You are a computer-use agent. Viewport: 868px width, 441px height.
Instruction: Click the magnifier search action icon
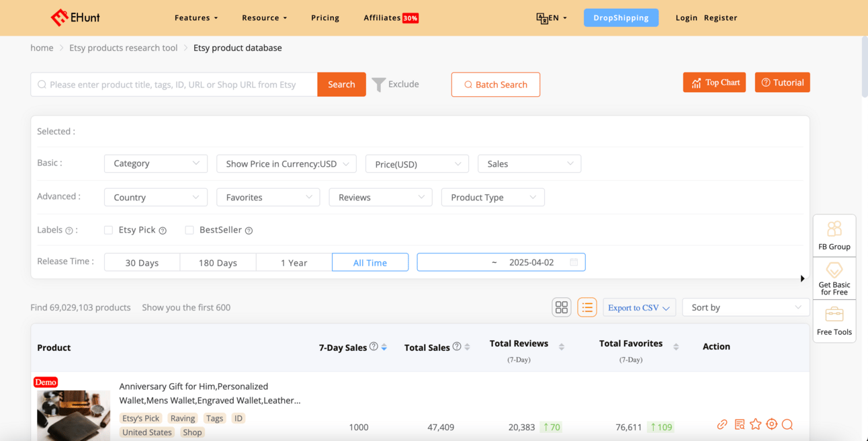tap(788, 424)
